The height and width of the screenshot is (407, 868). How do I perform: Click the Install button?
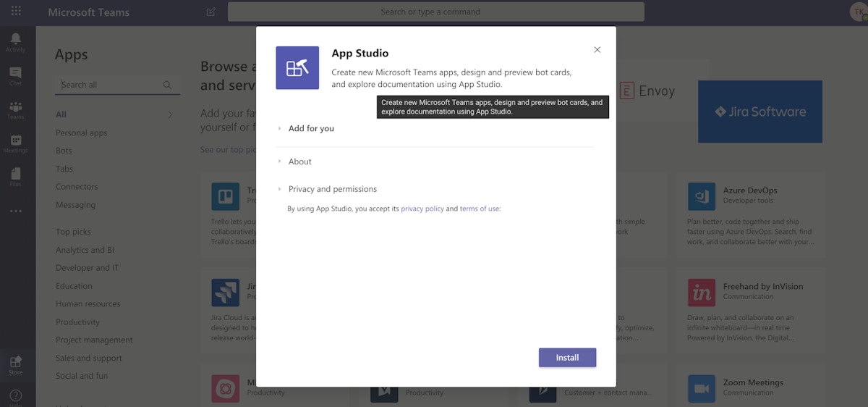pos(567,358)
